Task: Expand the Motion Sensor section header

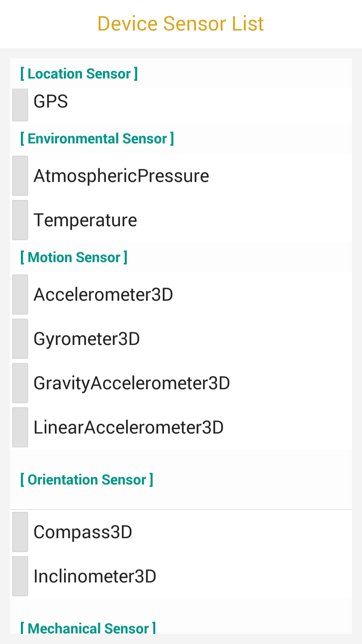Action: 74,257
